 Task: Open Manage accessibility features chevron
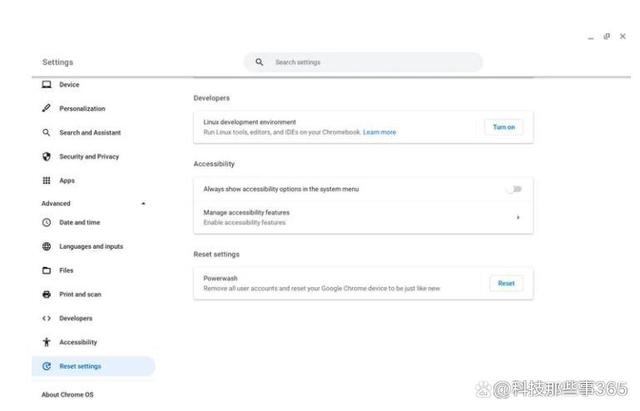point(518,217)
